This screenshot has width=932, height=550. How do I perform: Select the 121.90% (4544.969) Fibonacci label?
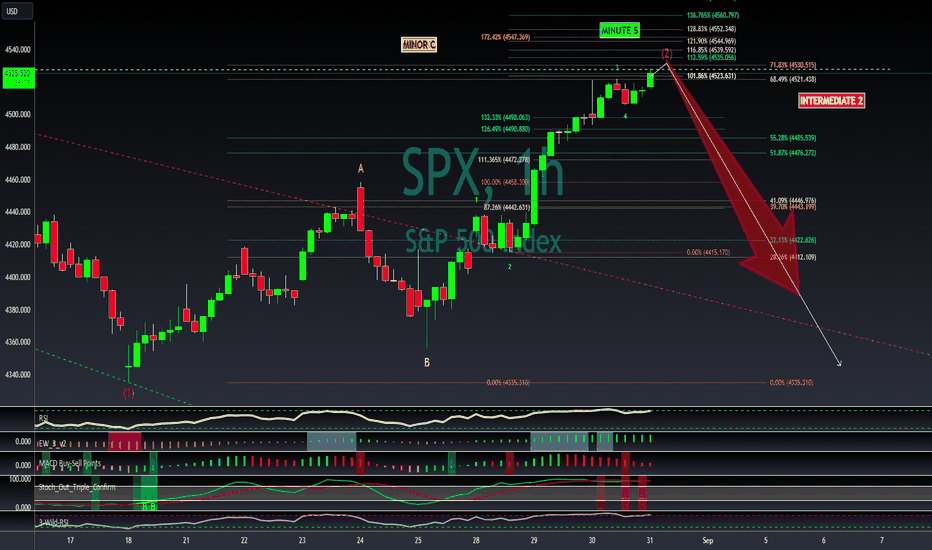pos(711,42)
